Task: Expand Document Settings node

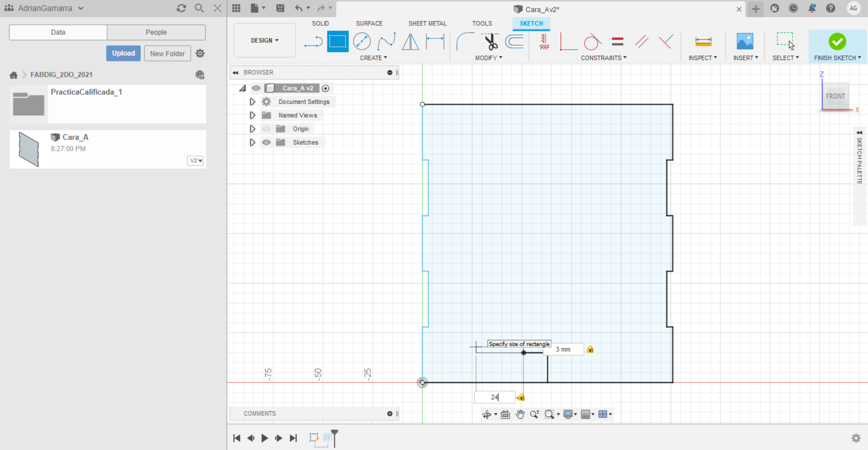Action: [x=252, y=102]
